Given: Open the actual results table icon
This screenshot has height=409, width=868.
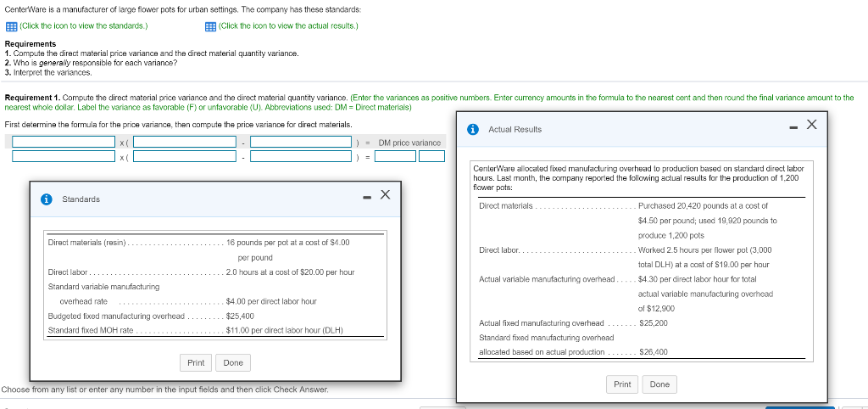Looking at the screenshot, I should 210,26.
